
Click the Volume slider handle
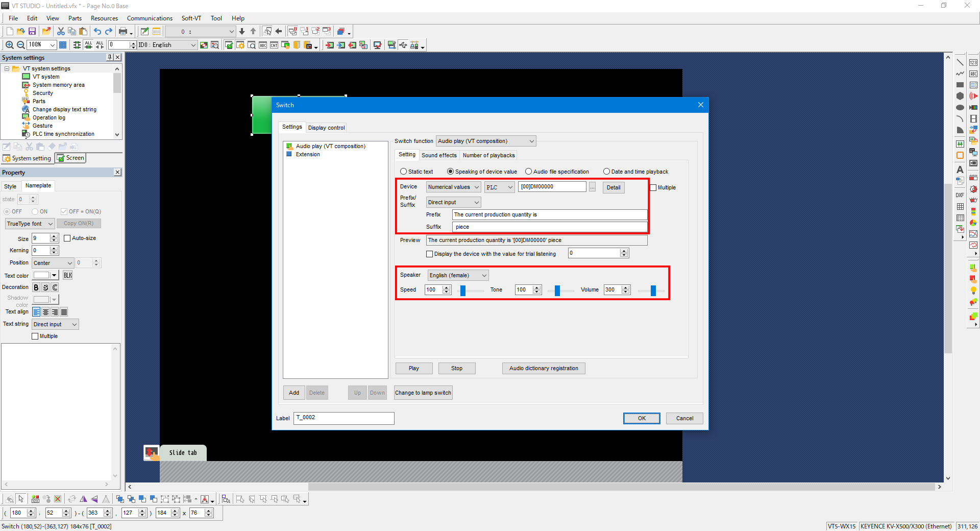pyautogui.click(x=653, y=291)
